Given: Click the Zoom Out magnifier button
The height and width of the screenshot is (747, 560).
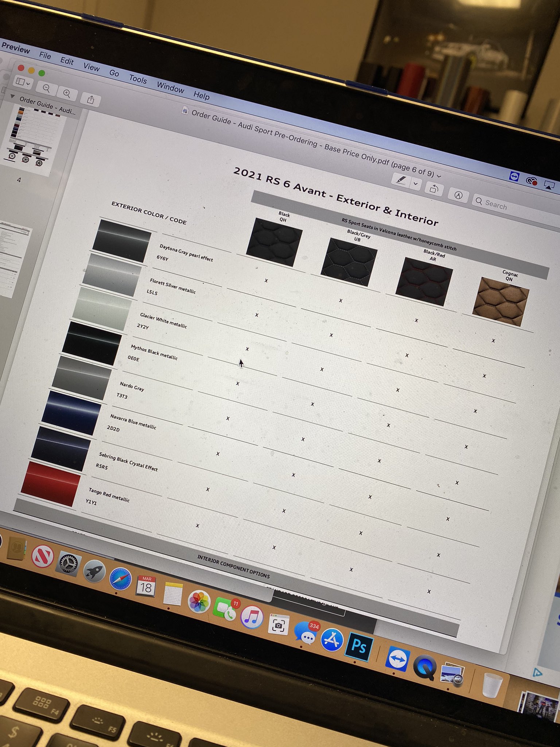Looking at the screenshot, I should [x=47, y=88].
